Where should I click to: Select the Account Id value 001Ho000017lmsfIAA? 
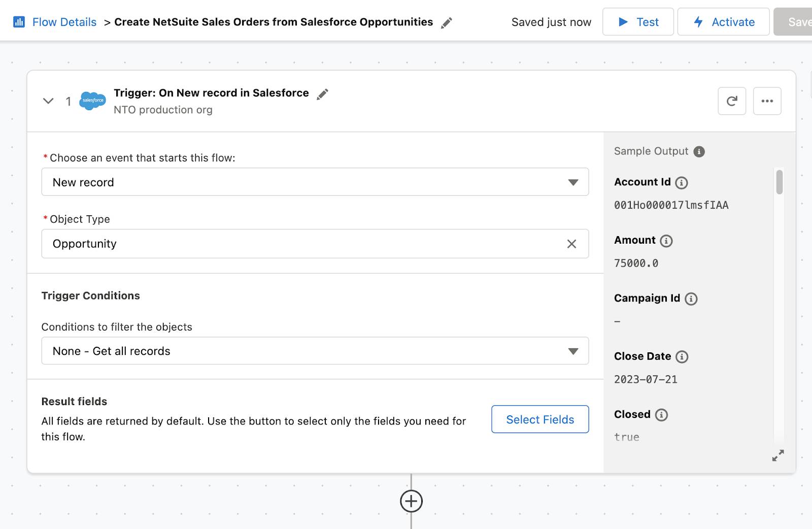[x=671, y=205]
